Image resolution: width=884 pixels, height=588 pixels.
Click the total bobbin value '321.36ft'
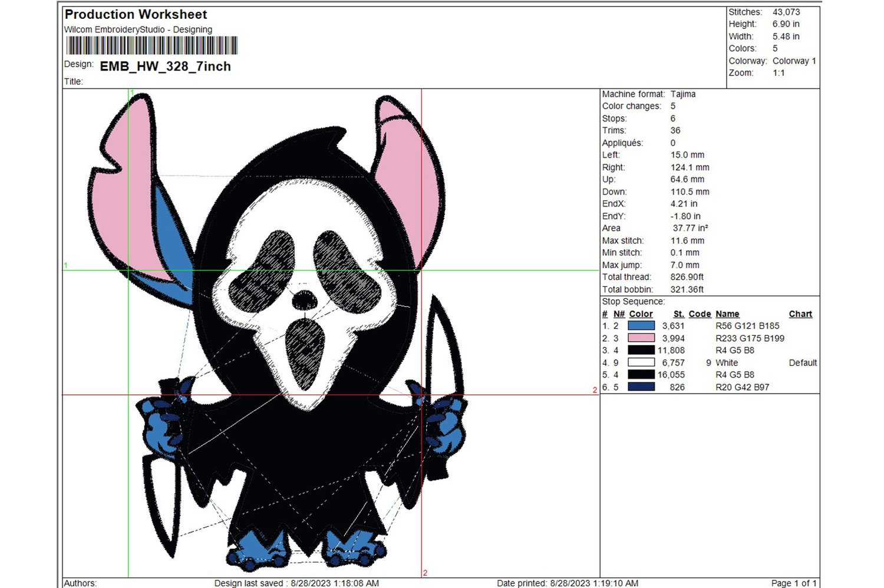(x=687, y=289)
